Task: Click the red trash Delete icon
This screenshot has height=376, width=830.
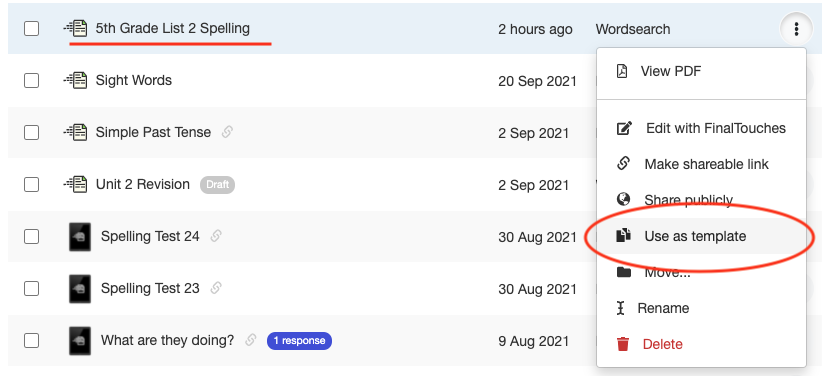Action: click(623, 344)
